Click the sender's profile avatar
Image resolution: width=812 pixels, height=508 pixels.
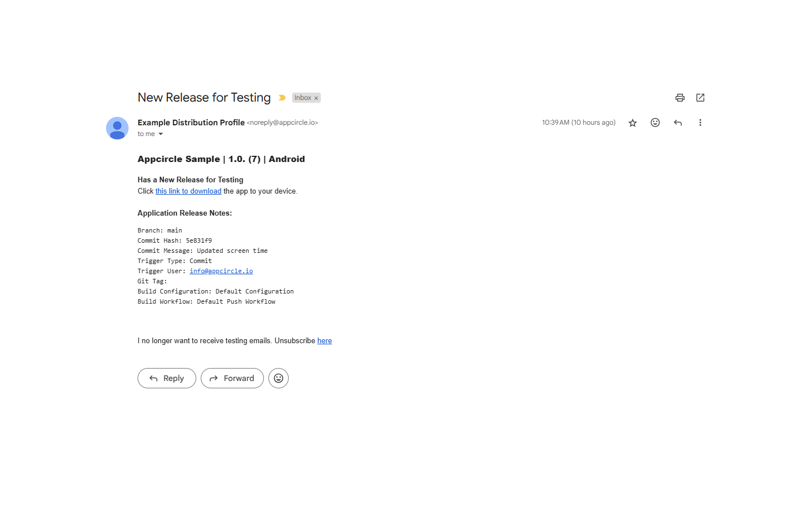[x=117, y=128]
